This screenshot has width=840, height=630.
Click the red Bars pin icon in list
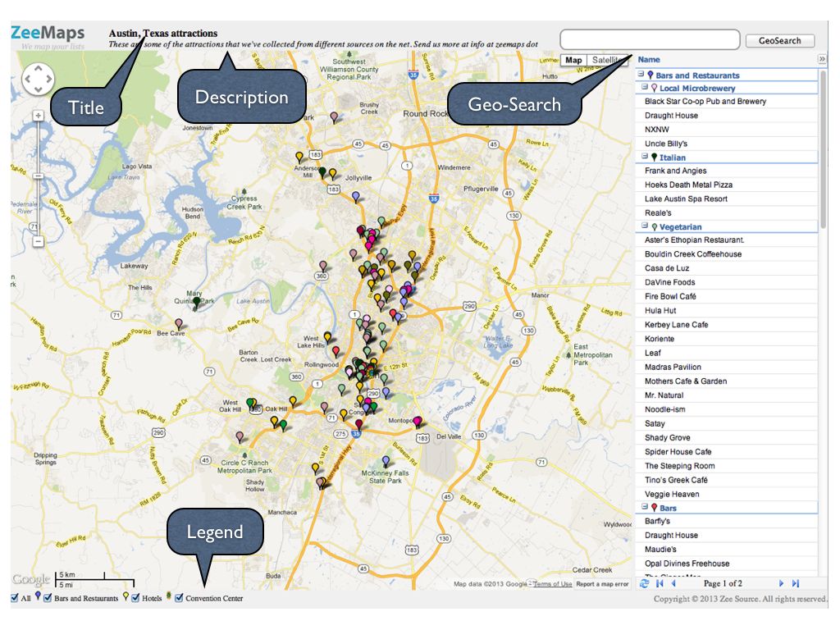(x=654, y=507)
